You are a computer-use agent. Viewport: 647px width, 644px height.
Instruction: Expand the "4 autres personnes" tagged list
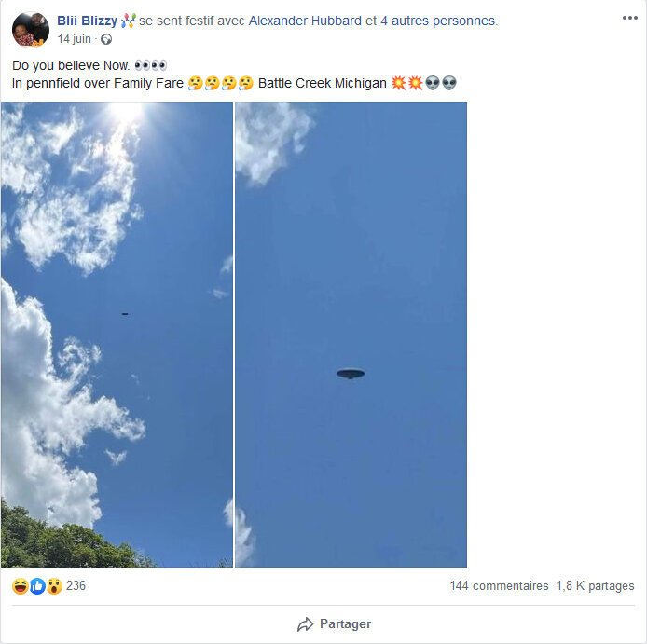[x=438, y=21]
